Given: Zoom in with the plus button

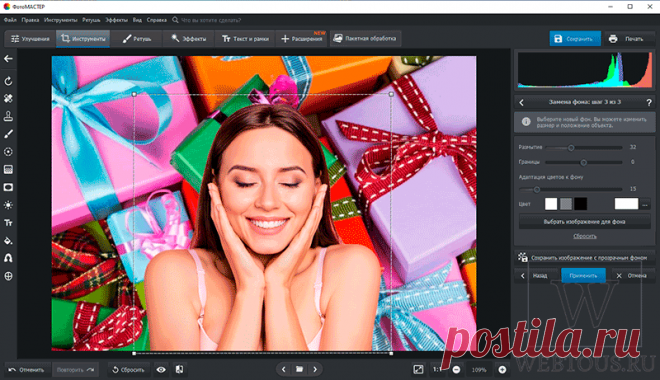Looking at the screenshot, I should (502, 370).
